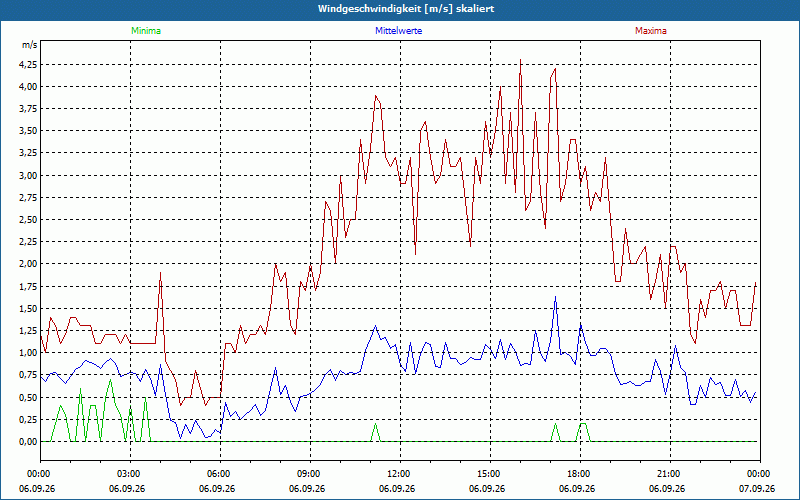The width and height of the screenshot is (800, 500).
Task: Click the '15:00' time axis label
Action: point(487,474)
